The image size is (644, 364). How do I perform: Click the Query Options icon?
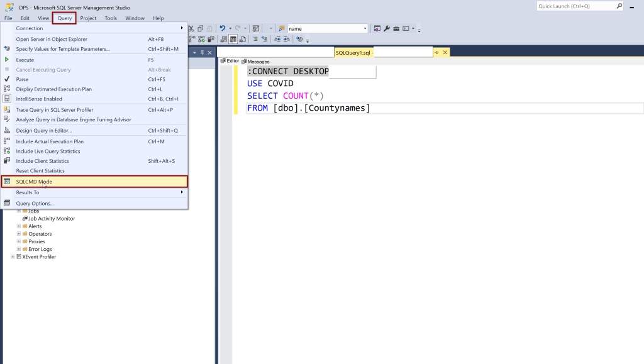[x=7, y=203]
